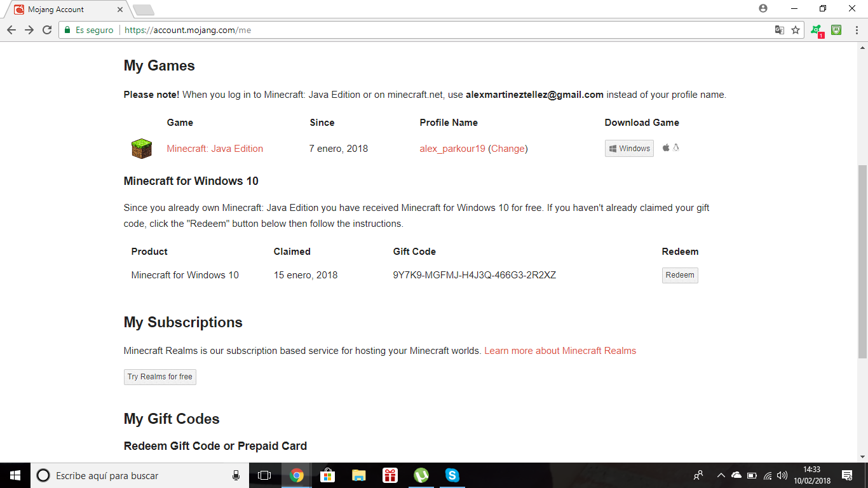Click the 'Download Game' column header
868x488 pixels.
click(x=642, y=123)
